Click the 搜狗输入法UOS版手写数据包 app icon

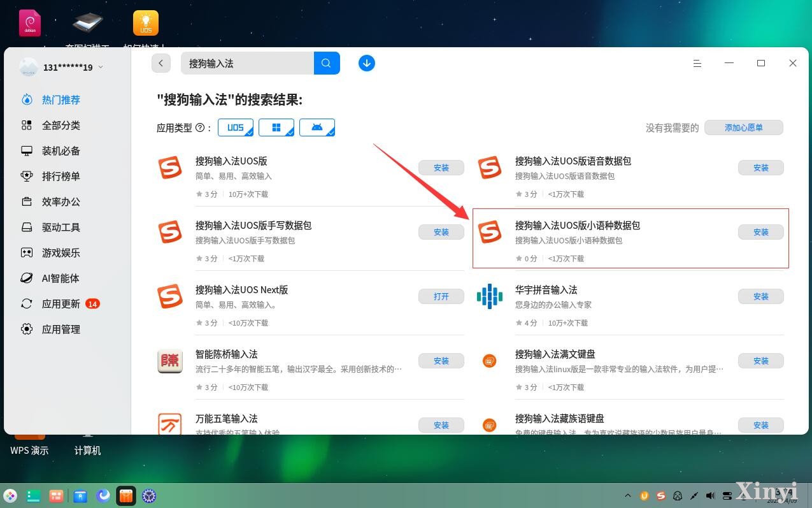tap(170, 232)
